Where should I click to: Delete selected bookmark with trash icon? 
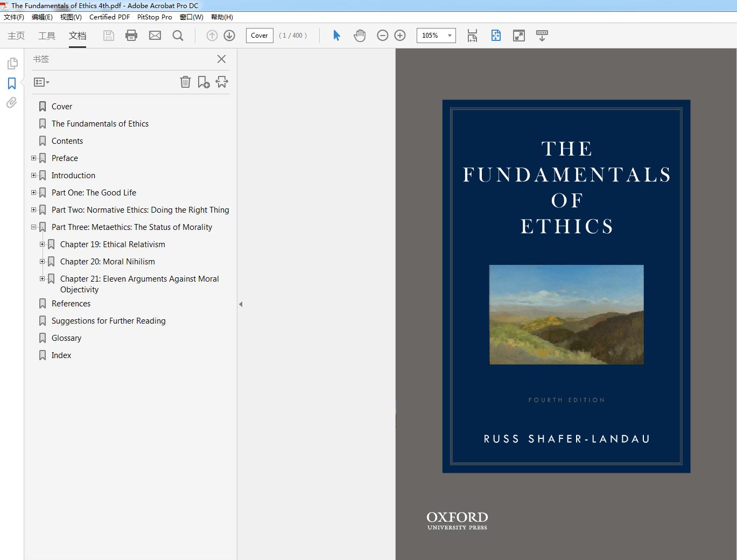pos(185,82)
